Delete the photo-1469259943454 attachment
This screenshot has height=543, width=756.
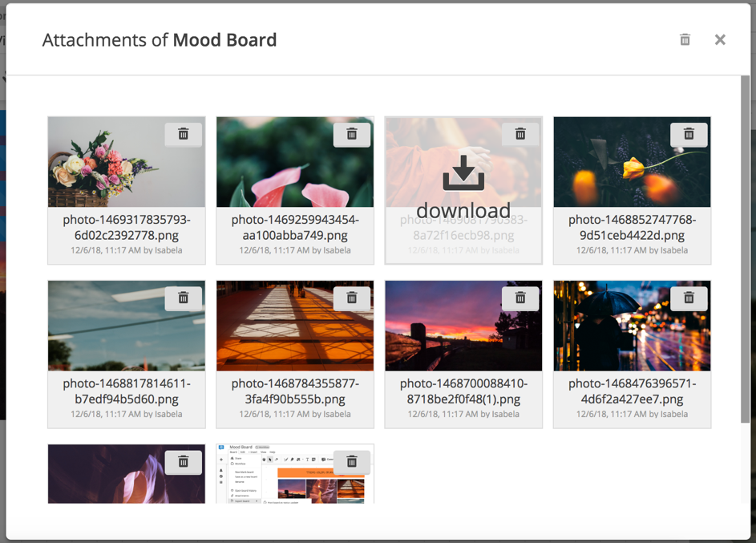pos(351,134)
